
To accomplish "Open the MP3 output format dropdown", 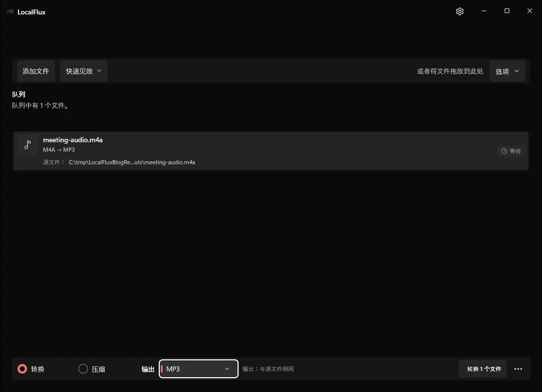I will 199,369.
